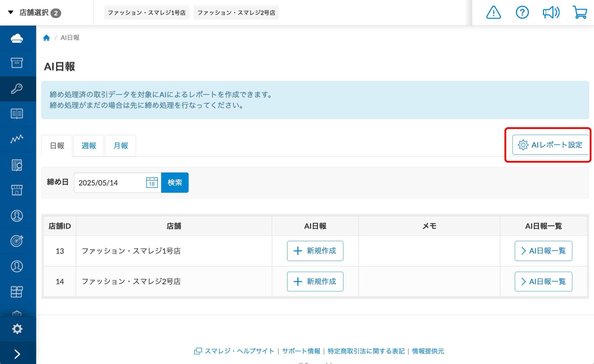Switch to the 週報 tab

[x=88, y=145]
